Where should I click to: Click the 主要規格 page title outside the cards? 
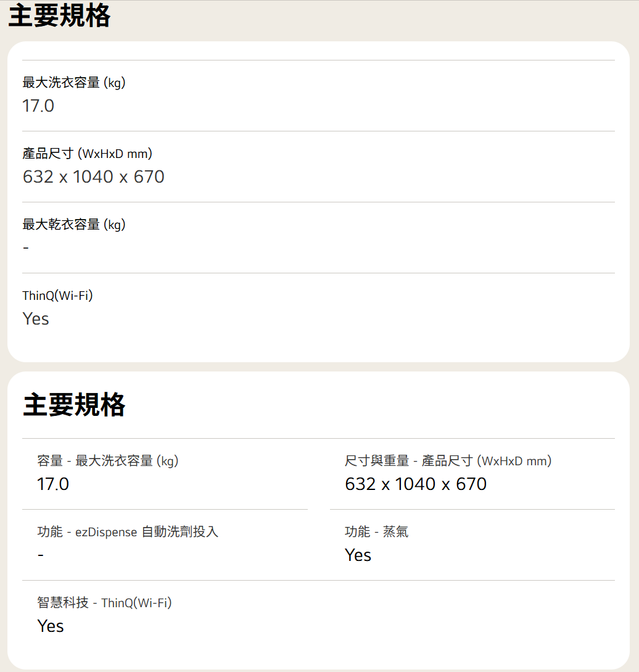[59, 16]
